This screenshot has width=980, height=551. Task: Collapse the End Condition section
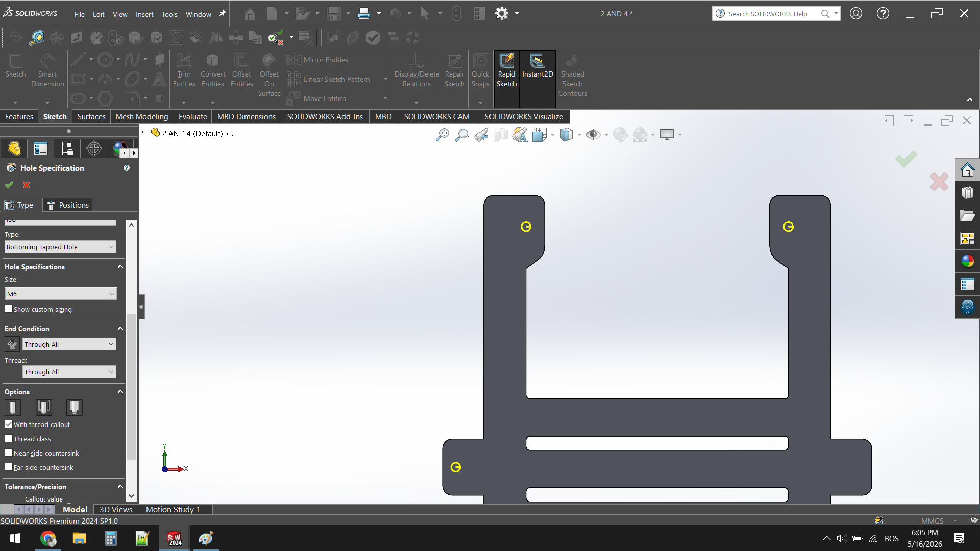tap(120, 329)
